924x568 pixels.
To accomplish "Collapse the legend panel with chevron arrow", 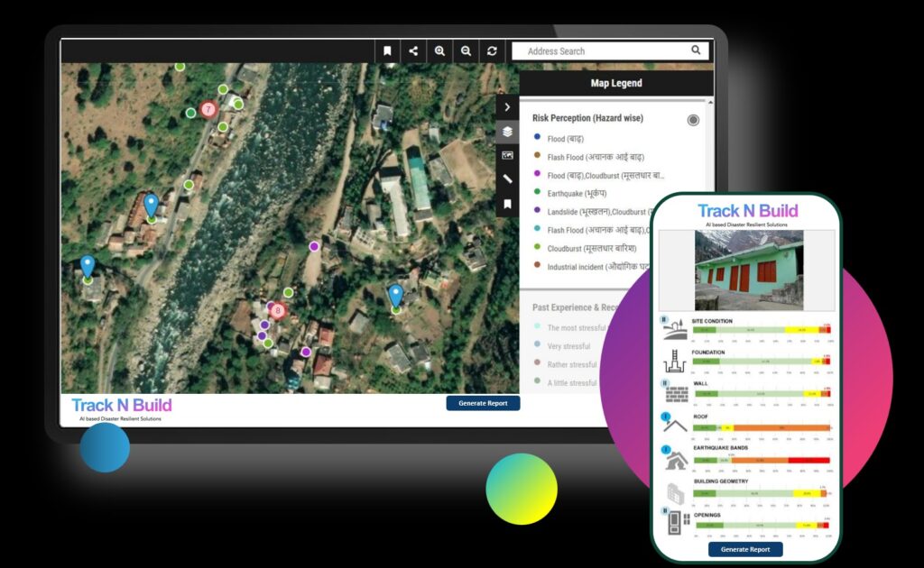I will click(x=507, y=107).
